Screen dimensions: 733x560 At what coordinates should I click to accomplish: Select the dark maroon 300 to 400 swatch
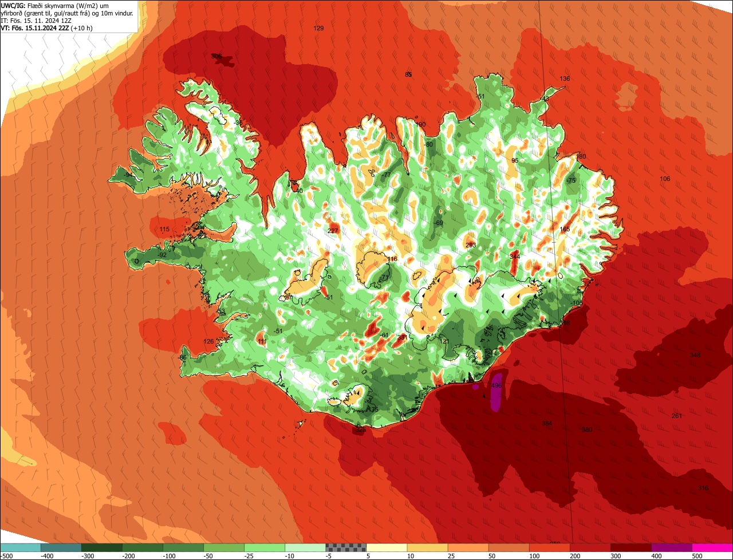(631, 547)
